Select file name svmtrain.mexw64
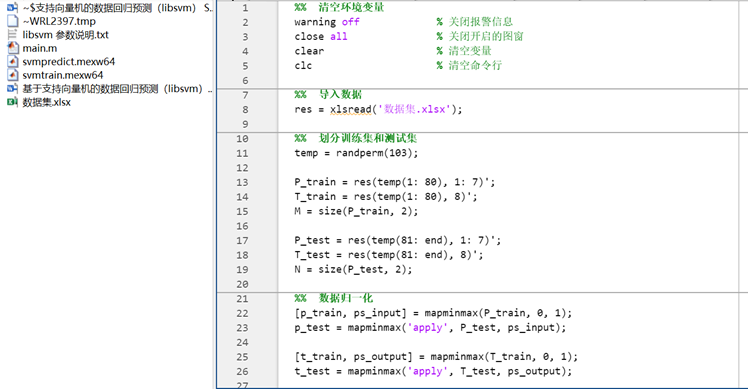 (62, 75)
